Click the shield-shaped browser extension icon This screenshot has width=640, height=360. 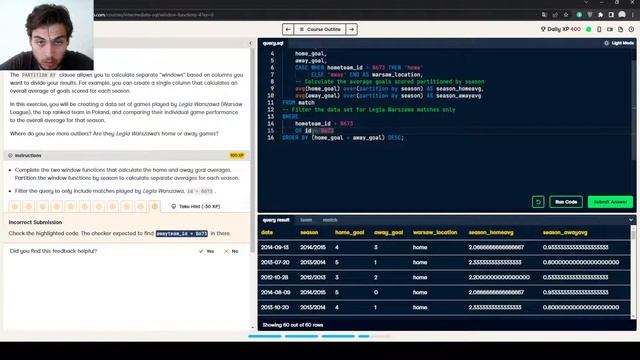(590, 15)
